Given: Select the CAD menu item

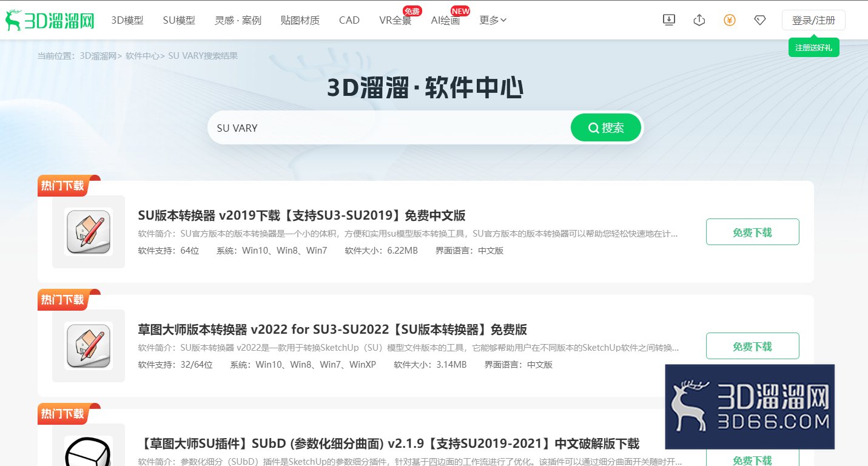Looking at the screenshot, I should 349,20.
